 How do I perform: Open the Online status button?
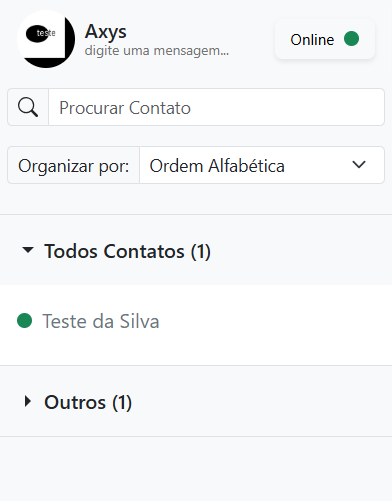tap(325, 39)
